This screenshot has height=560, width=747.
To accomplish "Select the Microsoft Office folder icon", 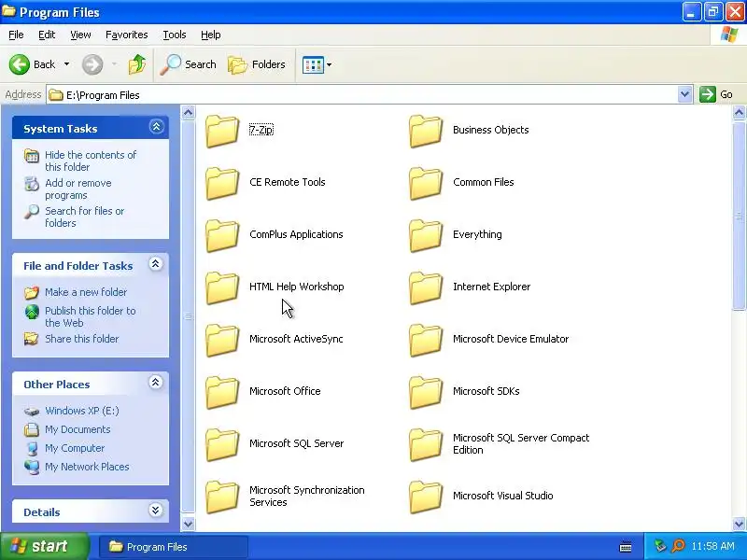I will [222, 392].
